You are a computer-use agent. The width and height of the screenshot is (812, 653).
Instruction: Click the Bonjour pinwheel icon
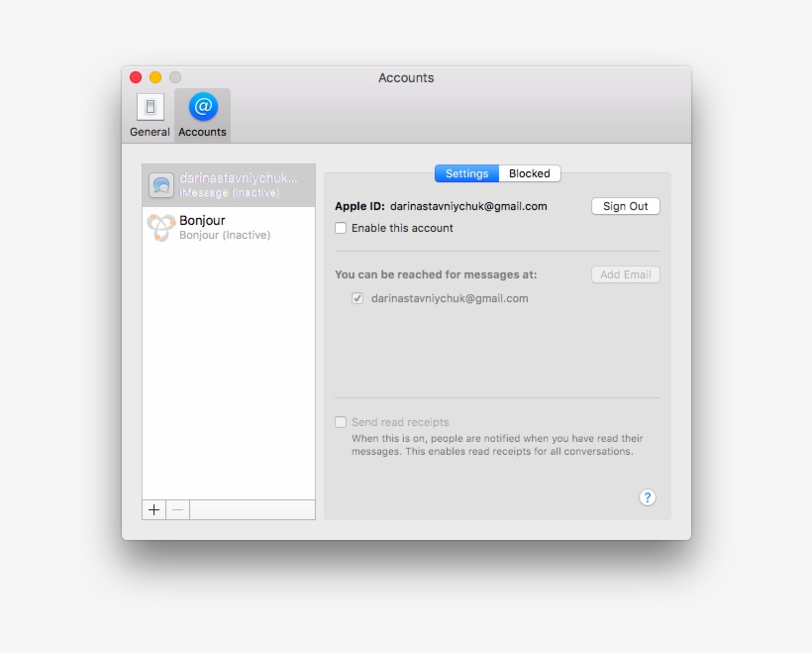click(161, 227)
